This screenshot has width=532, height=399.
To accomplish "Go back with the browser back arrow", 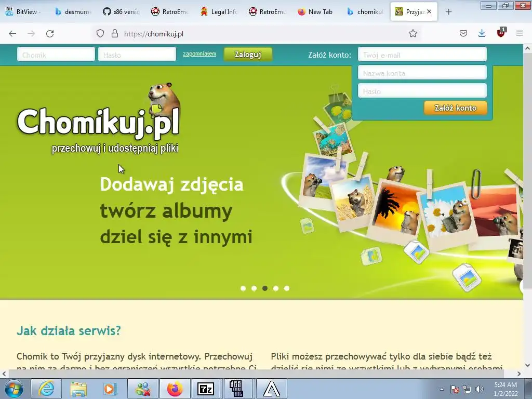I will pos(12,34).
